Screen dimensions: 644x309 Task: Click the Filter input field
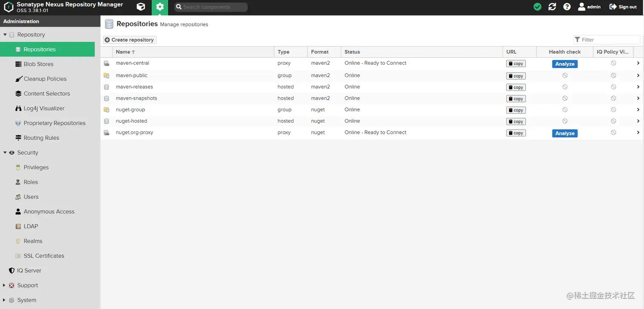[x=609, y=40]
